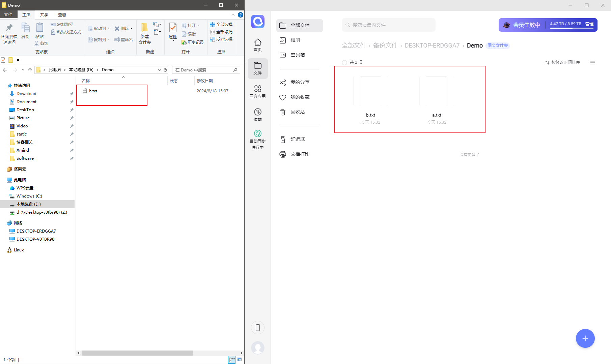Refresh the Demo folder address bar
This screenshot has width=611, height=364.
coord(165,70)
